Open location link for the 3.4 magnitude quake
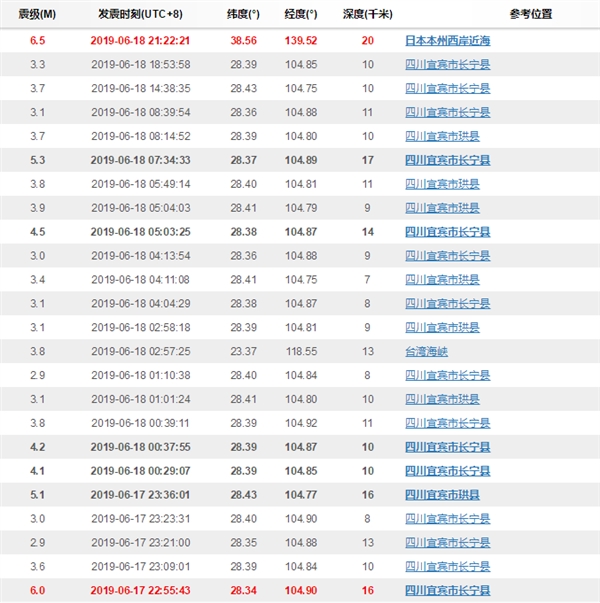 pyautogui.click(x=441, y=280)
